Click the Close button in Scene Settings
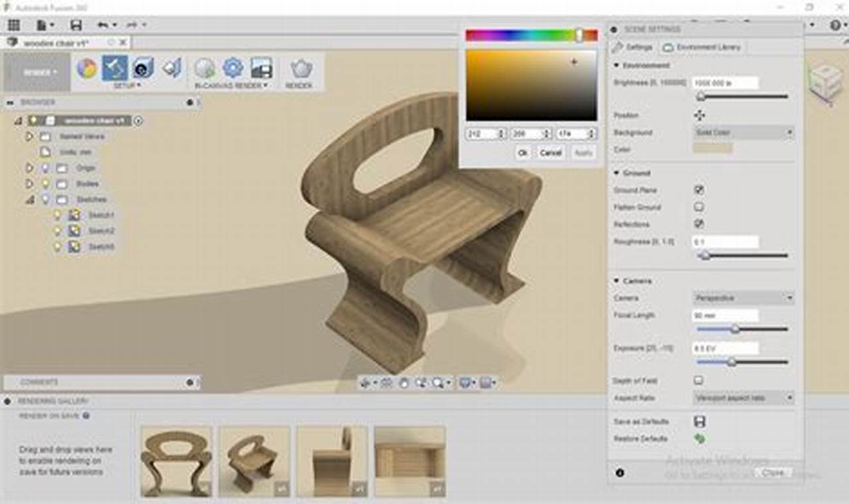Screen dimensions: 849x504 point(773,472)
